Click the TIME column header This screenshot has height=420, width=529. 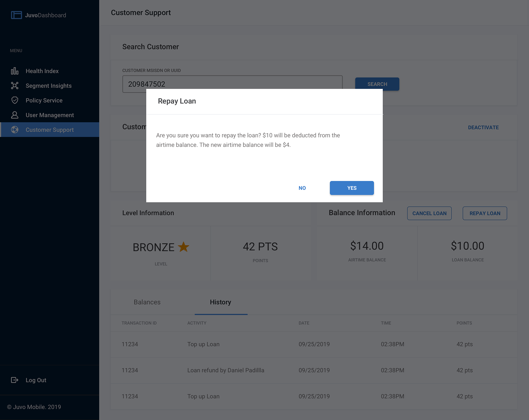pos(386,323)
